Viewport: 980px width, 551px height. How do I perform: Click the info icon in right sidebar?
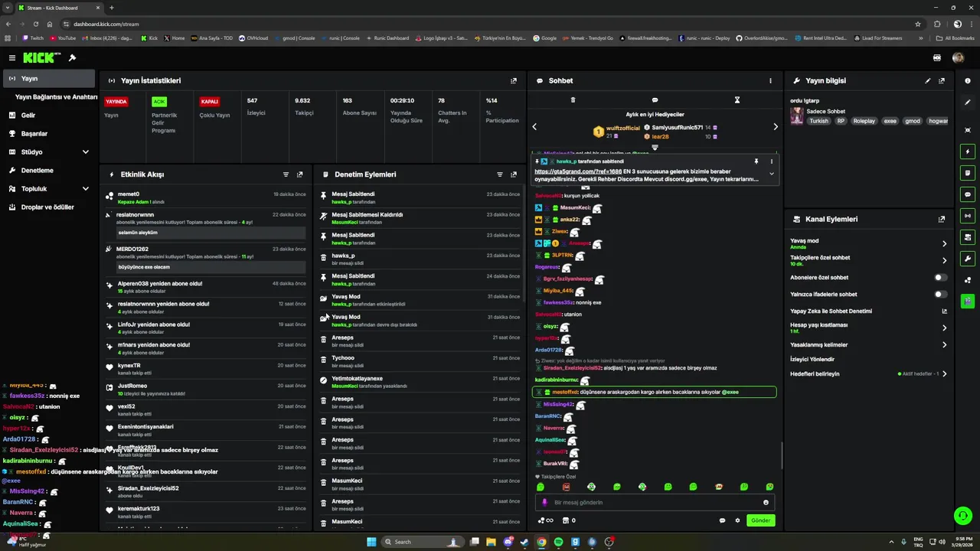tap(968, 80)
